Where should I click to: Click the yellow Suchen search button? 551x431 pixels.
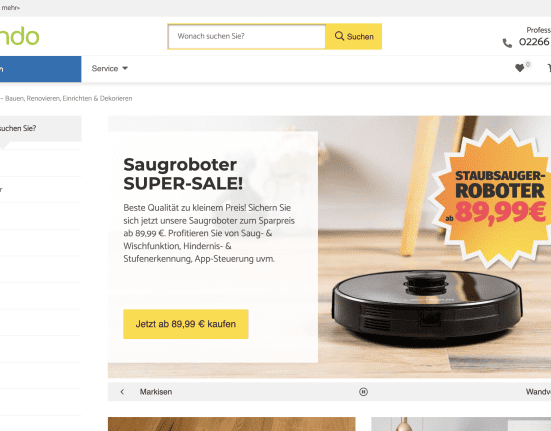pyautogui.click(x=354, y=37)
